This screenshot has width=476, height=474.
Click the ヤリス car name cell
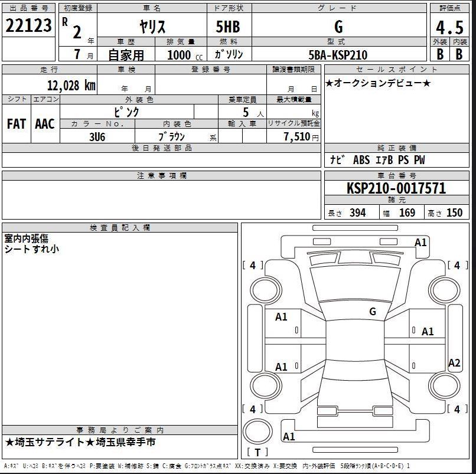point(152,26)
